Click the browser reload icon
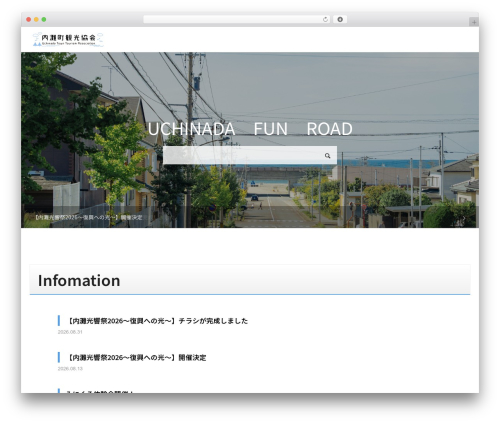Screen dimensions: 500x423 (325, 20)
